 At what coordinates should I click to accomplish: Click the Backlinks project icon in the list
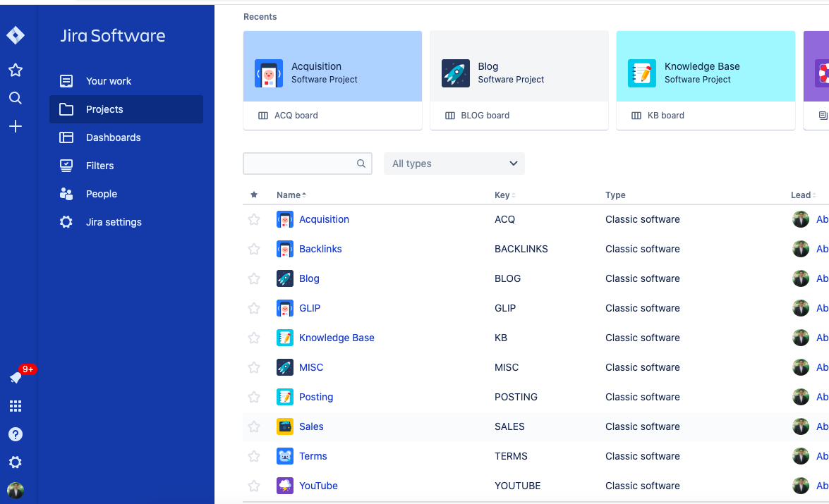pos(285,249)
